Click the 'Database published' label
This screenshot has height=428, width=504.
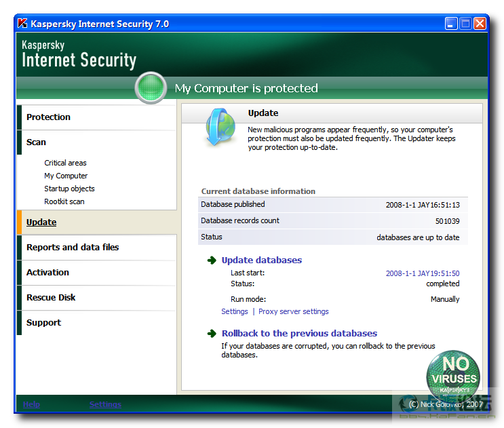(x=233, y=204)
